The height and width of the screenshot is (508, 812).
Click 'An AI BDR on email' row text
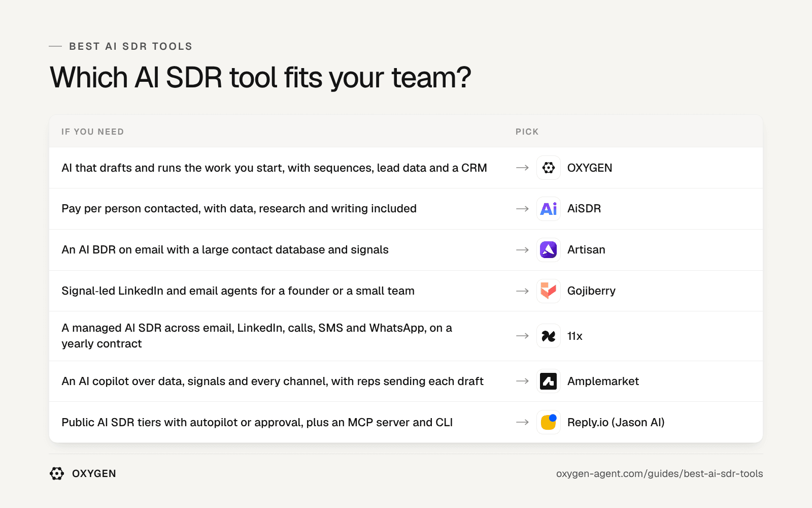click(225, 250)
